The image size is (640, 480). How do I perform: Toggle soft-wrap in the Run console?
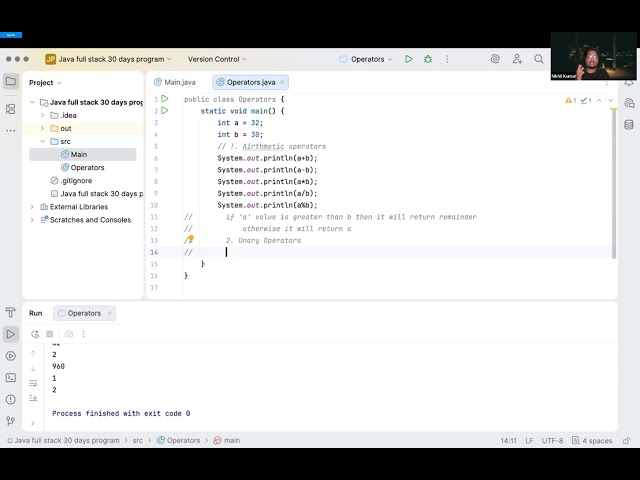click(33, 383)
